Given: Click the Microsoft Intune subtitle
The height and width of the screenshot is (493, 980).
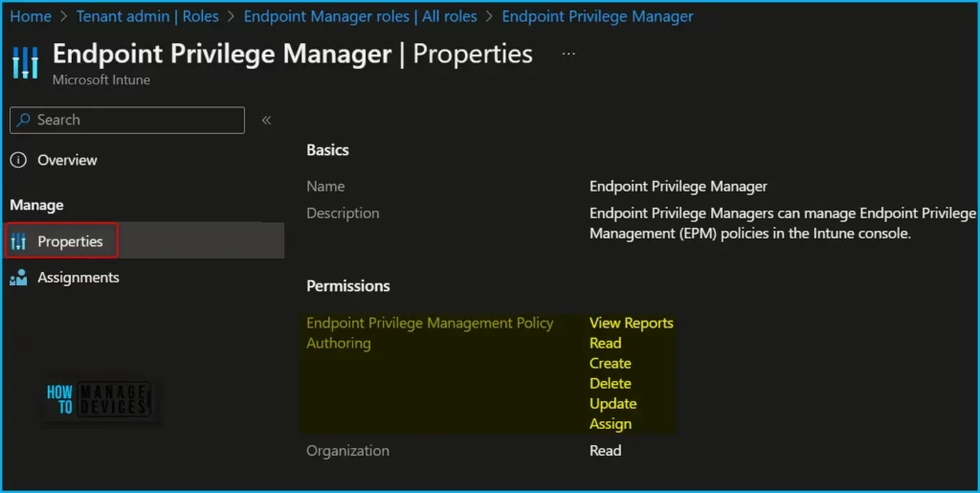Looking at the screenshot, I should point(101,80).
